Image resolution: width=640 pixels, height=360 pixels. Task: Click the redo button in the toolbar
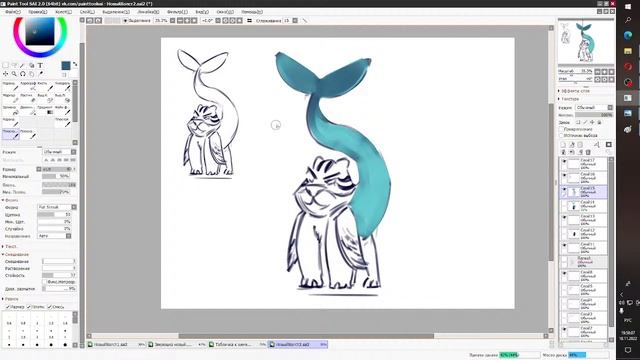(x=98, y=20)
